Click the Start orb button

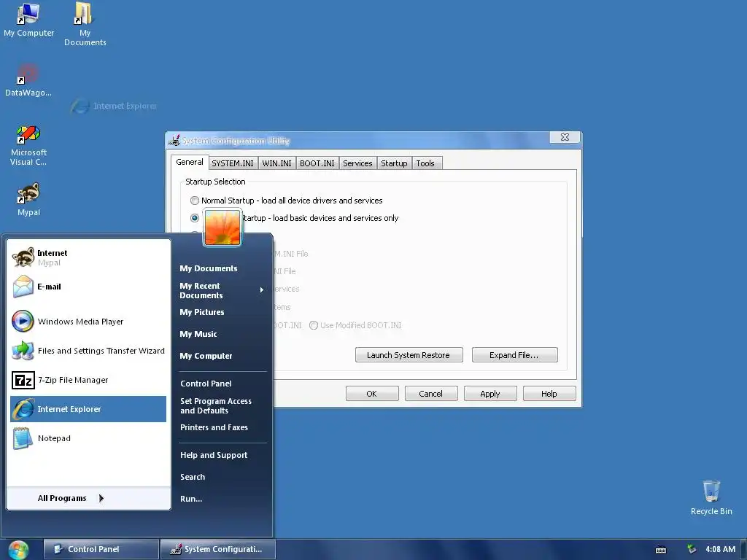[18, 550]
